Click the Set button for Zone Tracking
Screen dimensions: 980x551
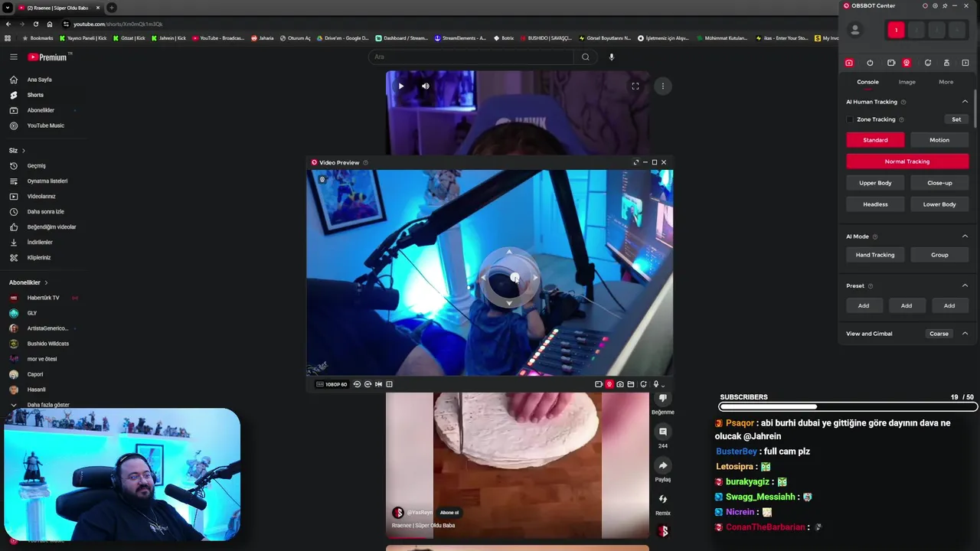(x=956, y=119)
